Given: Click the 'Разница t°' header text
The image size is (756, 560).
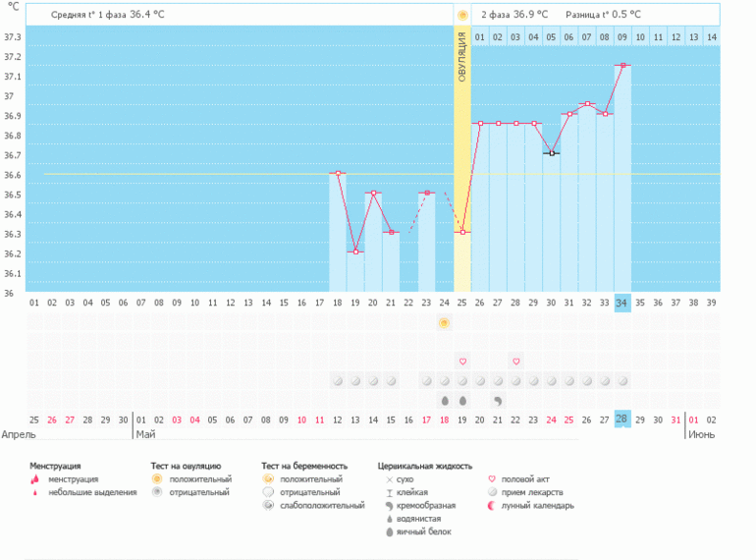Looking at the screenshot, I should [x=603, y=15].
